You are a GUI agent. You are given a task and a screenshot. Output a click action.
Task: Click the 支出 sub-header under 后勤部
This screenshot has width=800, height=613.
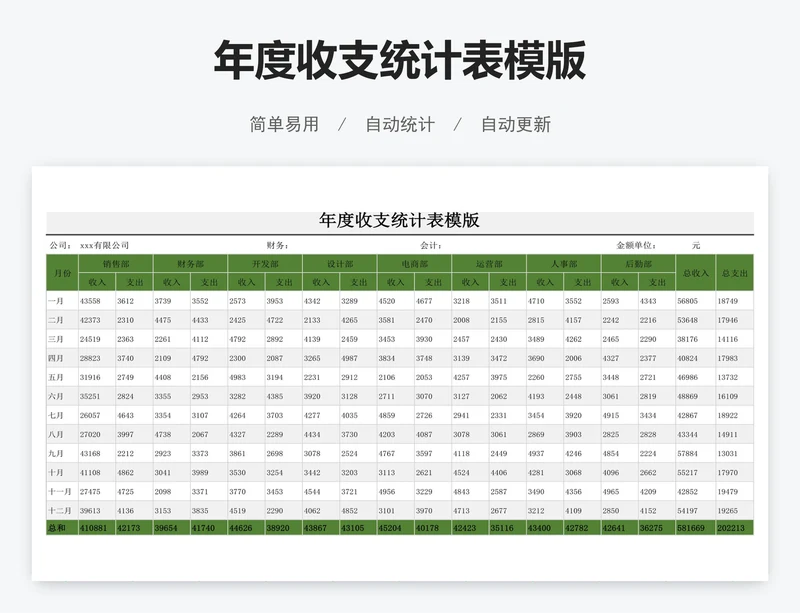point(657,282)
